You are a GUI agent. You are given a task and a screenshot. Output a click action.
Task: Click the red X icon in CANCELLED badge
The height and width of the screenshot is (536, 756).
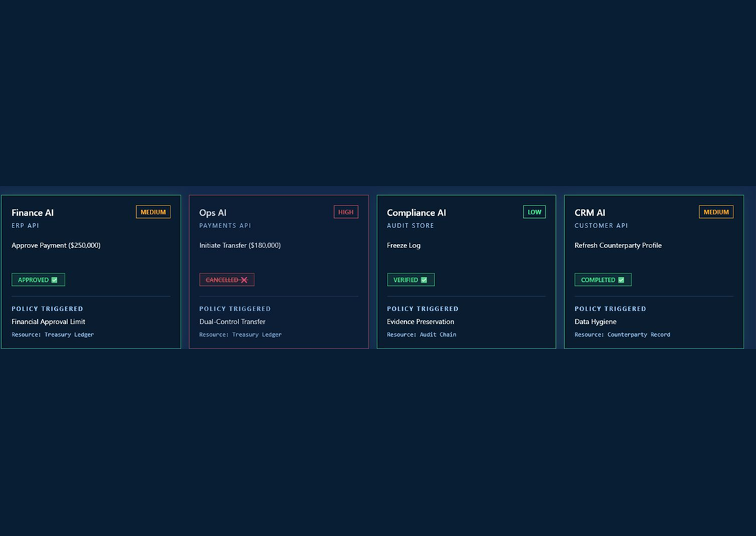[244, 280]
